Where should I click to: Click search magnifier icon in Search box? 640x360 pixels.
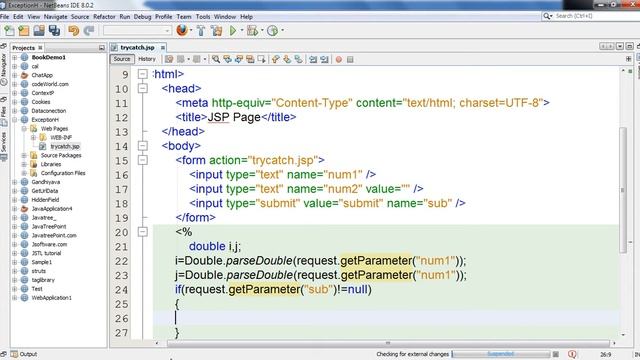[x=547, y=16]
